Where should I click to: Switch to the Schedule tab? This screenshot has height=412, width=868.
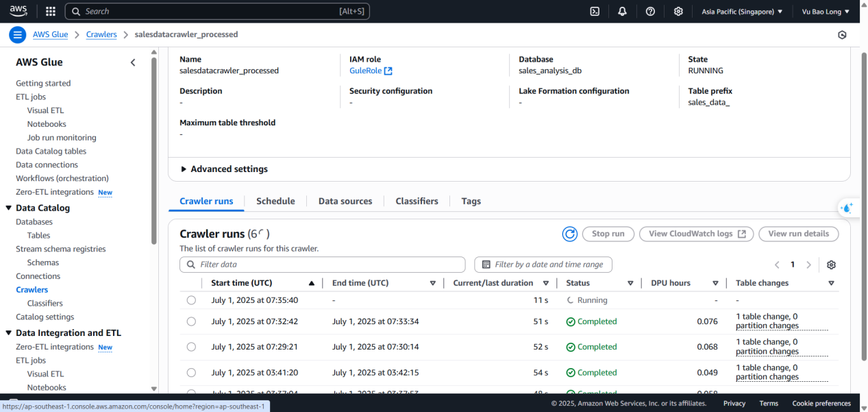coord(275,202)
